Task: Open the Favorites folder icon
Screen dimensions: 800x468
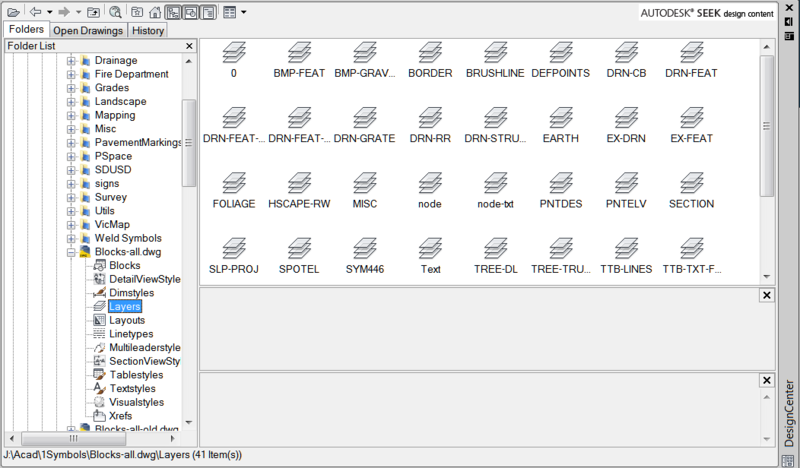Action: 137,12
